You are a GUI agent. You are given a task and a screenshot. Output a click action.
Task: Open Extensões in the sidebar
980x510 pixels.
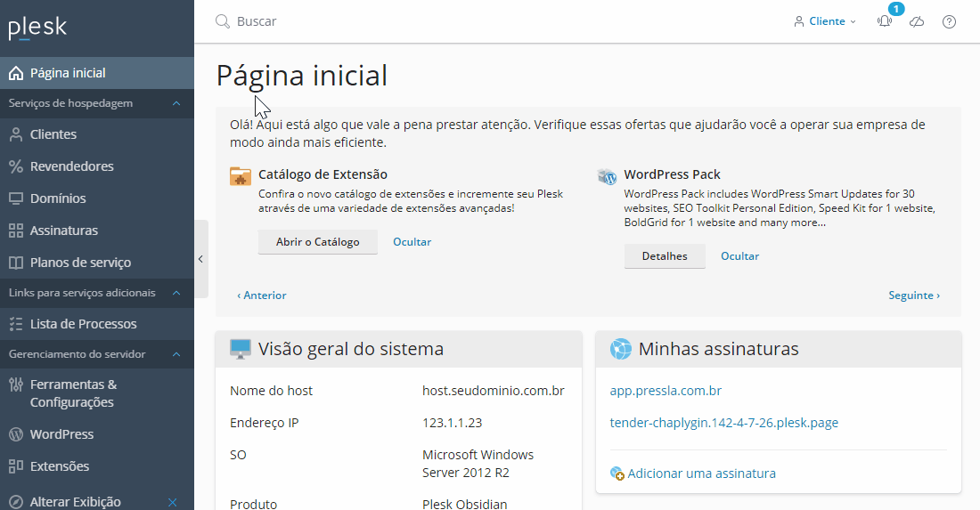(97, 466)
